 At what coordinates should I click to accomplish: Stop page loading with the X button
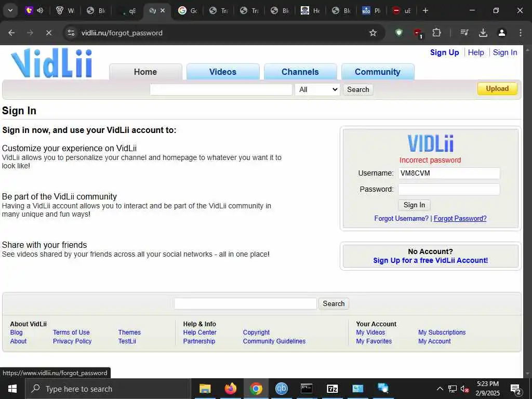pyautogui.click(x=48, y=33)
